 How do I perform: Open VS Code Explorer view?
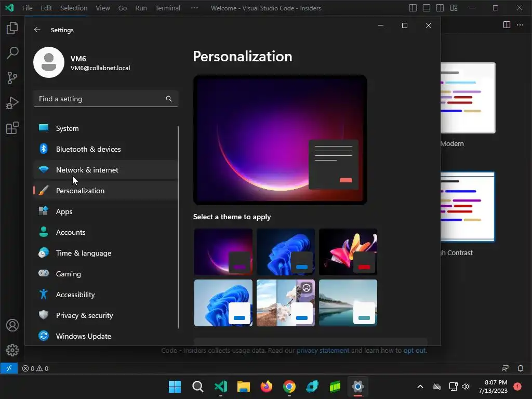12,28
